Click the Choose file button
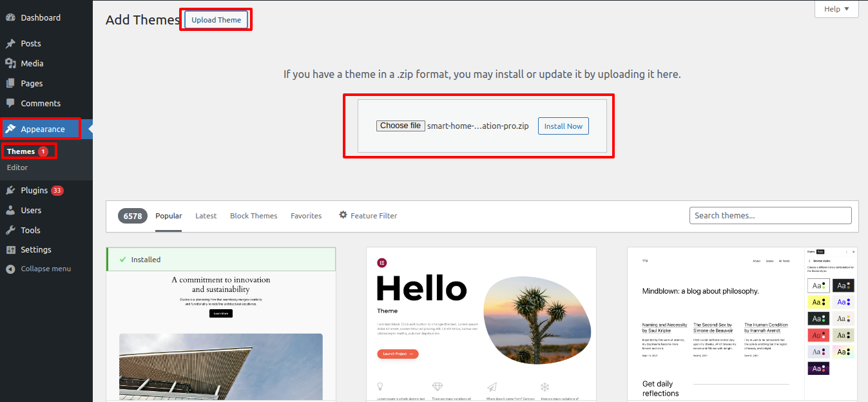The width and height of the screenshot is (868, 402). 401,126
